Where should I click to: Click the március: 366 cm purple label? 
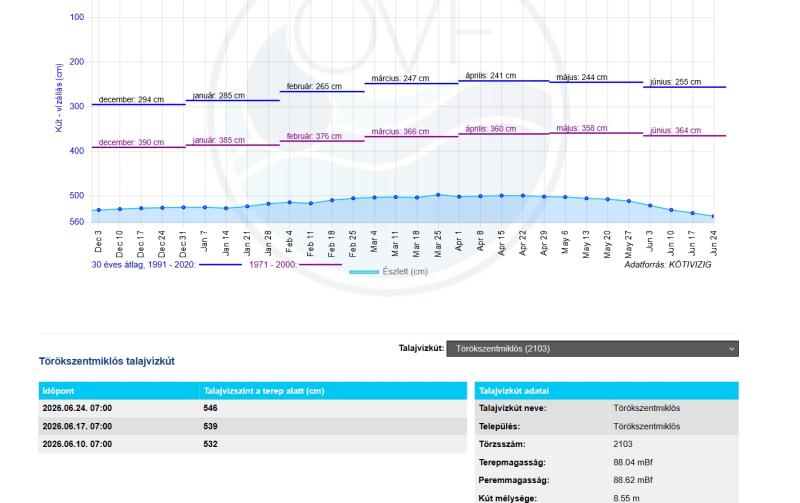click(x=400, y=132)
